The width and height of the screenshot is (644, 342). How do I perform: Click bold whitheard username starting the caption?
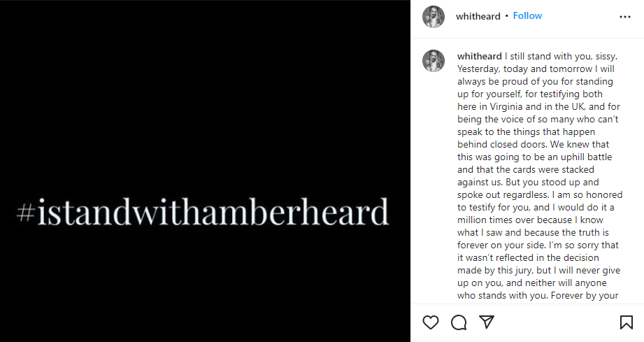pos(479,56)
